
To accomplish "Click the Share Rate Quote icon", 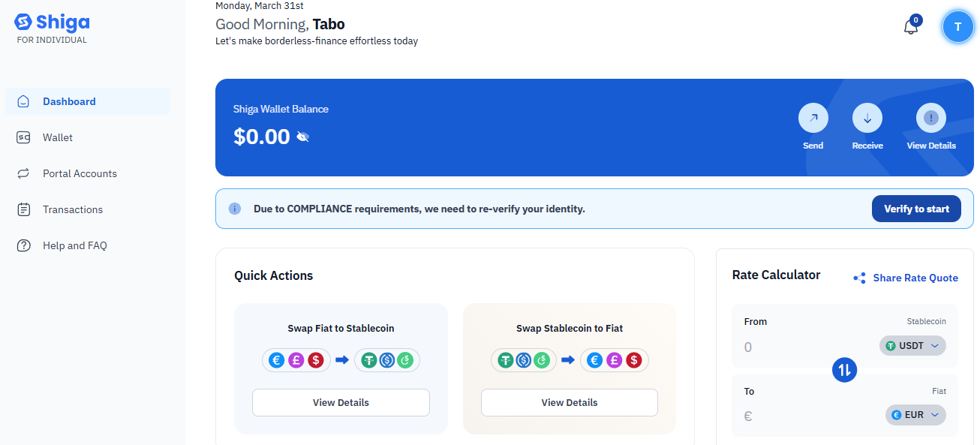I will click(860, 278).
